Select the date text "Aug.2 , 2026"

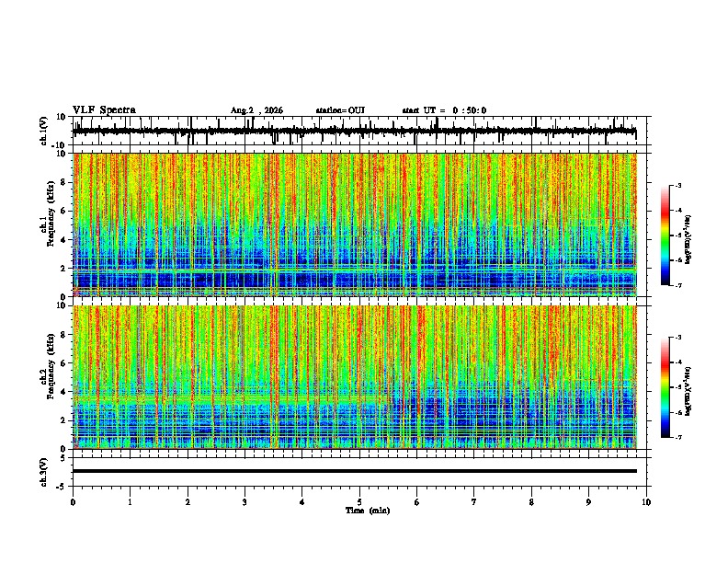(x=256, y=110)
